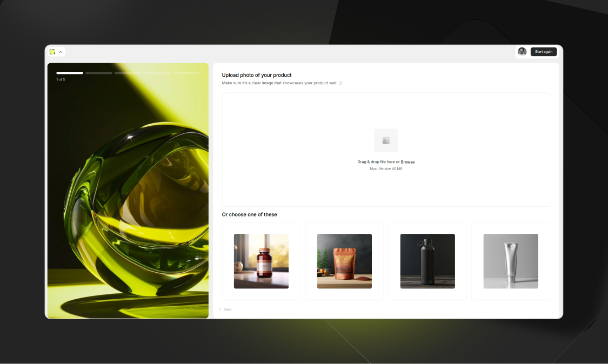This screenshot has height=364, width=608.
Task: Open the info tooltip beside the upload instructions
Action: tap(340, 83)
